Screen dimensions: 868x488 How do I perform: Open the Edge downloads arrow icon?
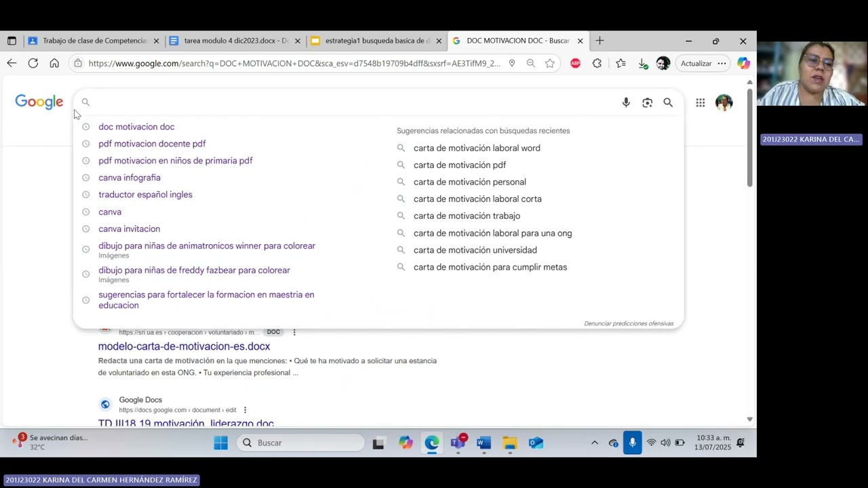[642, 63]
